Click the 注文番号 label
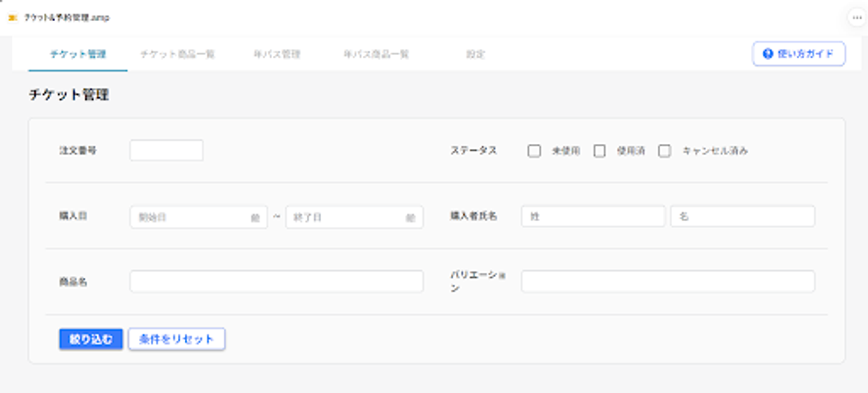The width and height of the screenshot is (868, 393). click(77, 151)
